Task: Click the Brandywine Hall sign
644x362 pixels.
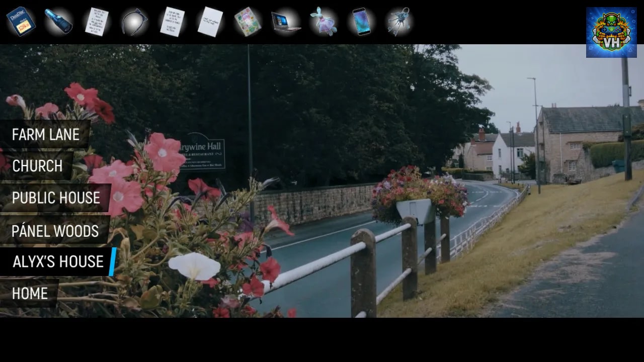Action: click(x=202, y=151)
